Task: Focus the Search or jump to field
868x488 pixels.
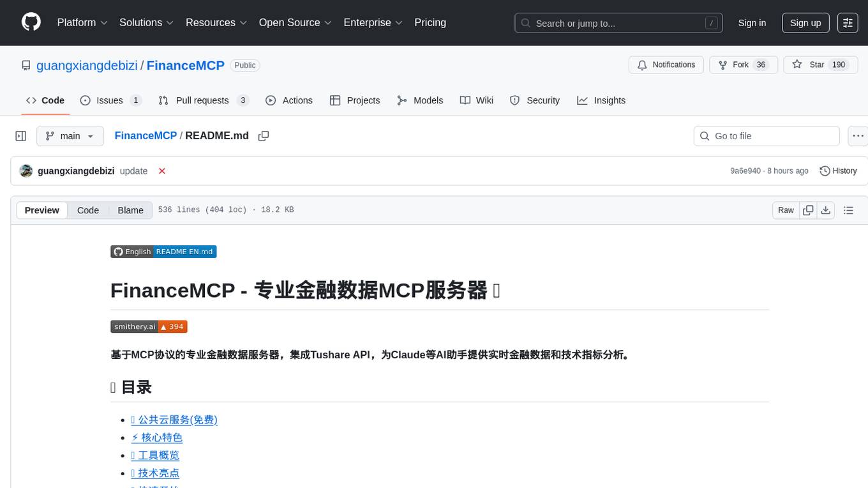Action: (618, 23)
